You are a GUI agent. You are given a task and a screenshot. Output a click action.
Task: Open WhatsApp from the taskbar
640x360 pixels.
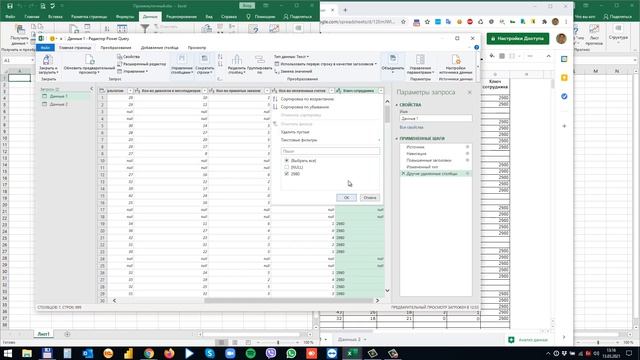click(x=291, y=353)
